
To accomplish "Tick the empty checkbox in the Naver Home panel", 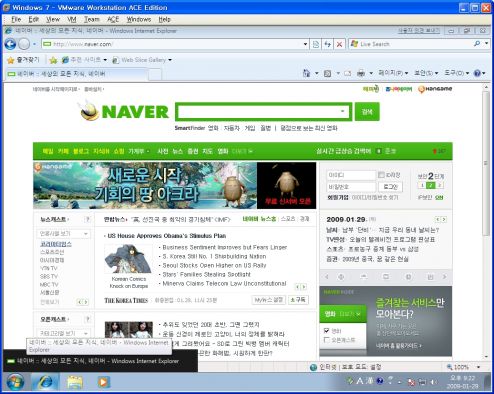I will pos(327,340).
